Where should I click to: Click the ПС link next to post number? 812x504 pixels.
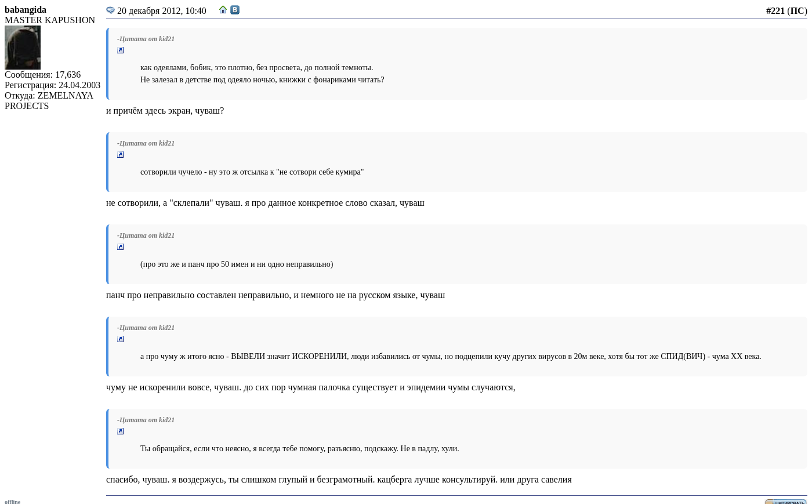click(x=797, y=11)
